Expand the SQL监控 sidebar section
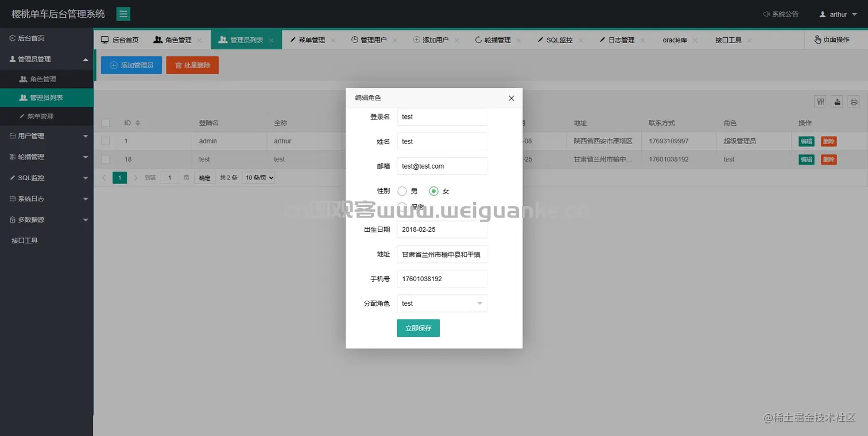Image resolution: width=868 pixels, height=436 pixels. [x=46, y=178]
